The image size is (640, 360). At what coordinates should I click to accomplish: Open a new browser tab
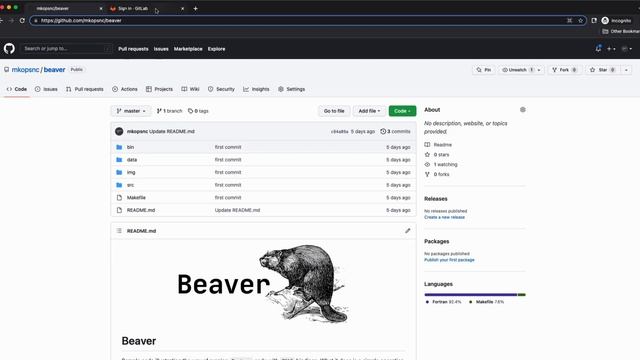click(x=196, y=8)
